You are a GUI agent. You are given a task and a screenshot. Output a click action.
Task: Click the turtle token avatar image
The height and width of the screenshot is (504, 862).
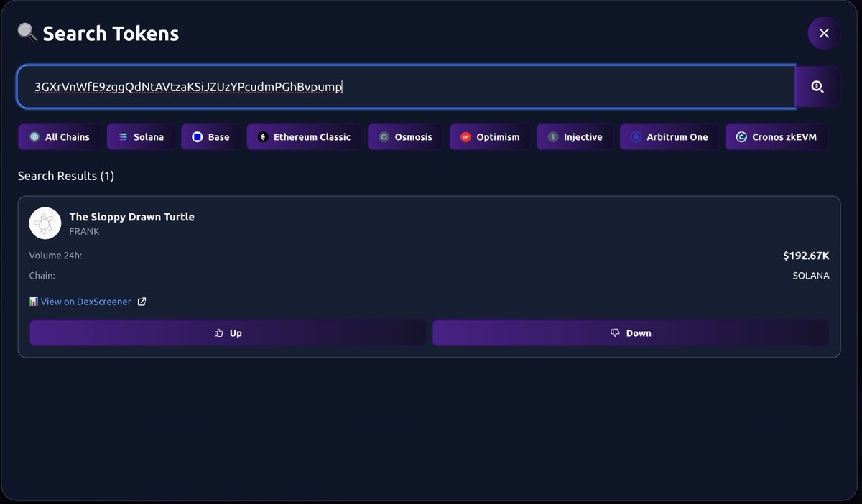45,223
